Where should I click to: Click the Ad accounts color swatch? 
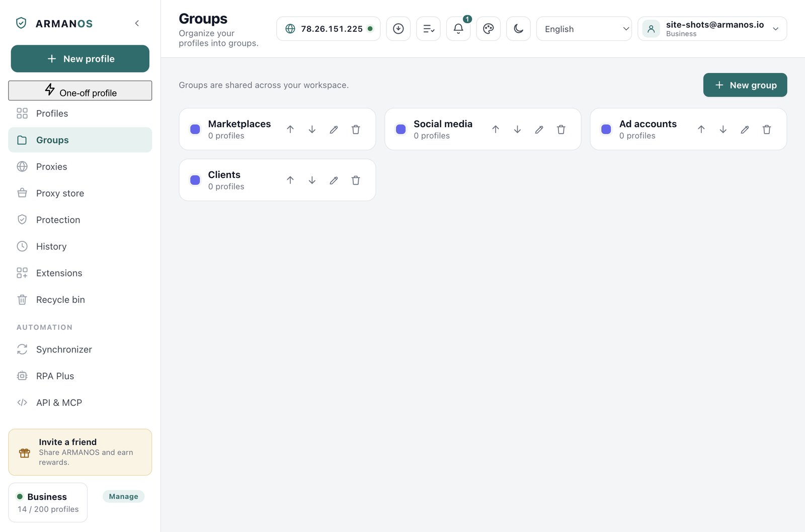point(606,129)
